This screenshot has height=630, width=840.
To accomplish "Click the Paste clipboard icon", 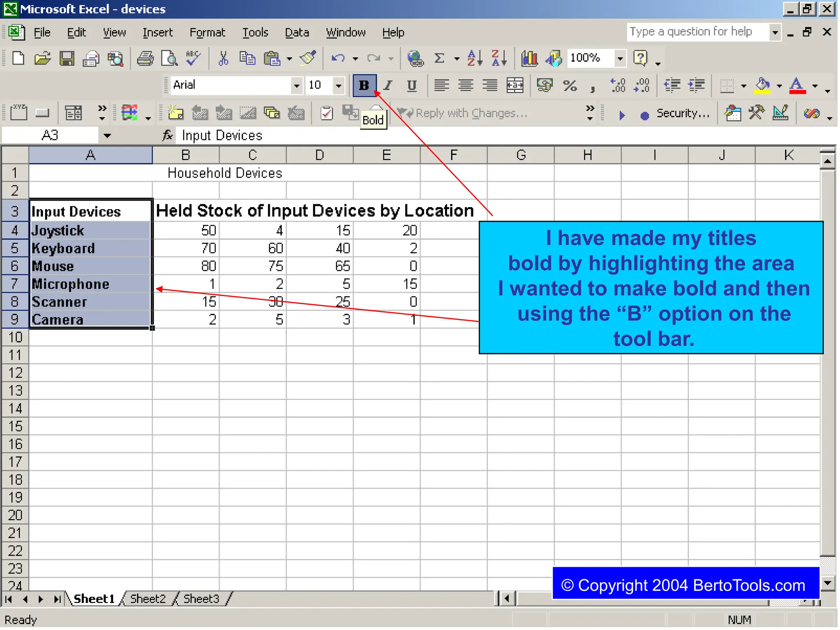I will tap(272, 59).
